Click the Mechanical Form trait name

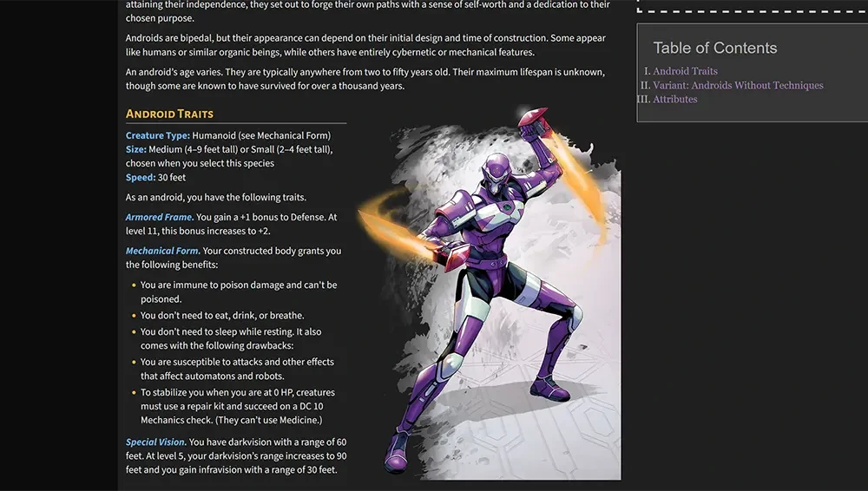163,251
